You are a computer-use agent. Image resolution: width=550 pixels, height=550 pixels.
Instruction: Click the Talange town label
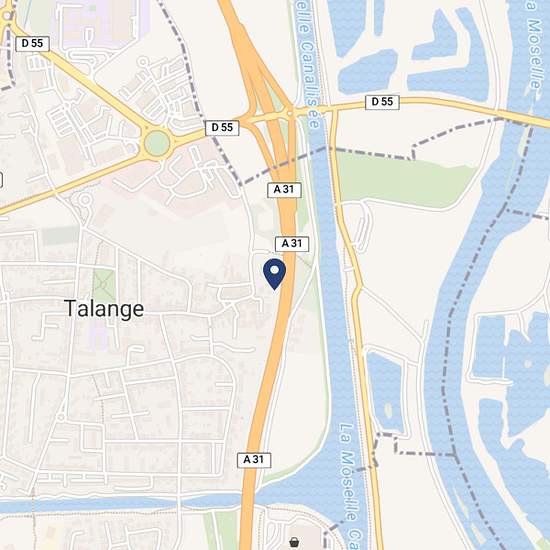pyautogui.click(x=104, y=309)
